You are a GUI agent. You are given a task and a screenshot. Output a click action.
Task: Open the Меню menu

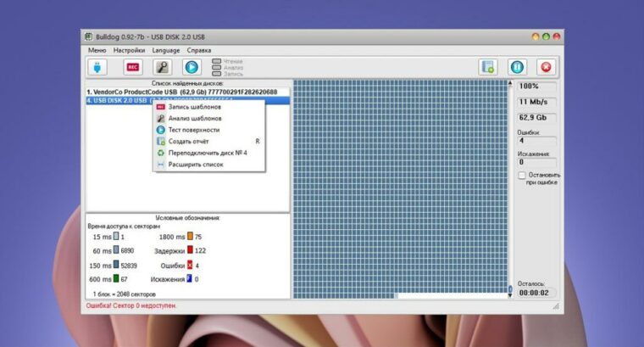(97, 50)
